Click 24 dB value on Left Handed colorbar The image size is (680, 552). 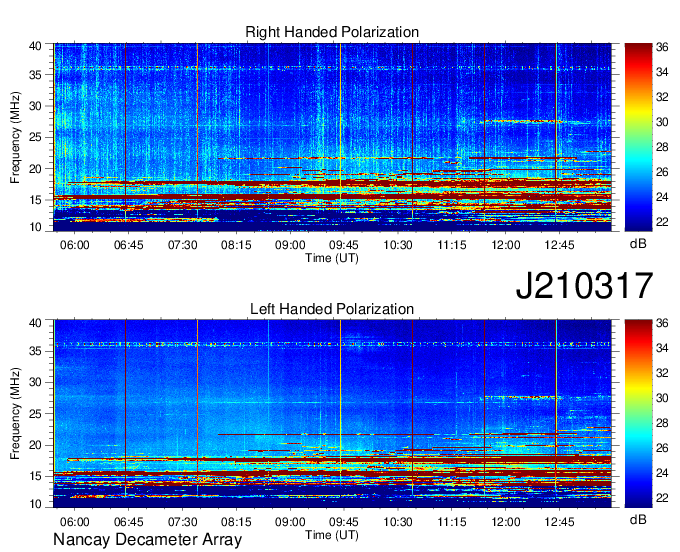pyautogui.click(x=662, y=473)
